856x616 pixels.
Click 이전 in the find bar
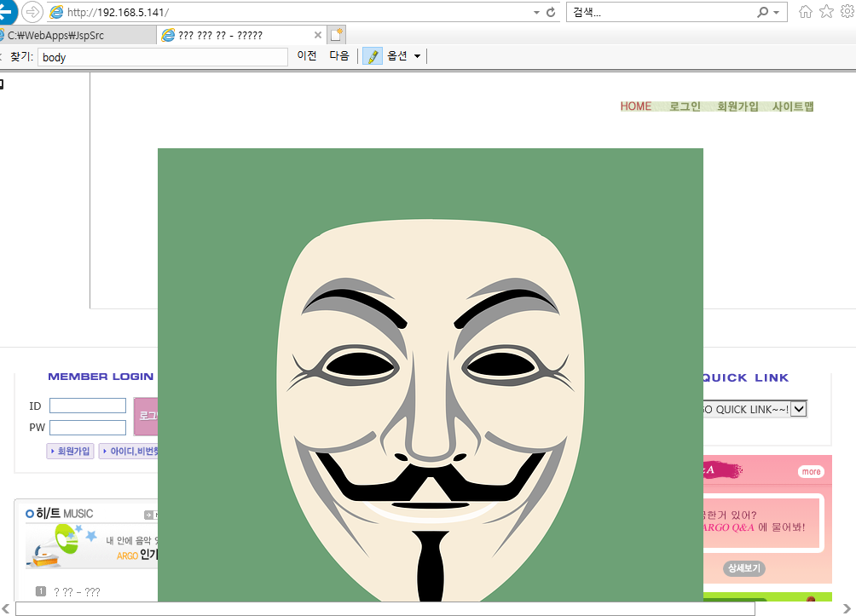[307, 56]
